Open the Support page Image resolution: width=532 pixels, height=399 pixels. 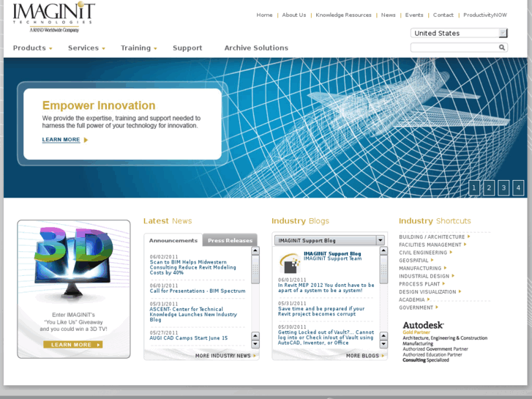[187, 48]
